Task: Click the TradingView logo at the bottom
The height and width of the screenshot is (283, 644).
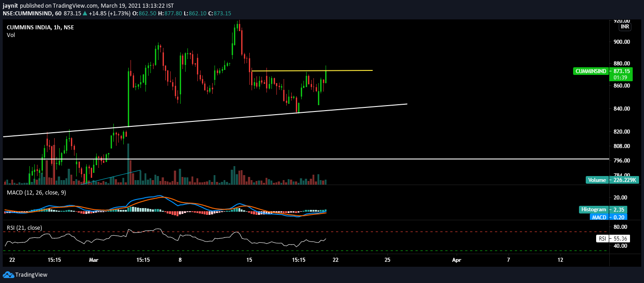Action: point(25,274)
